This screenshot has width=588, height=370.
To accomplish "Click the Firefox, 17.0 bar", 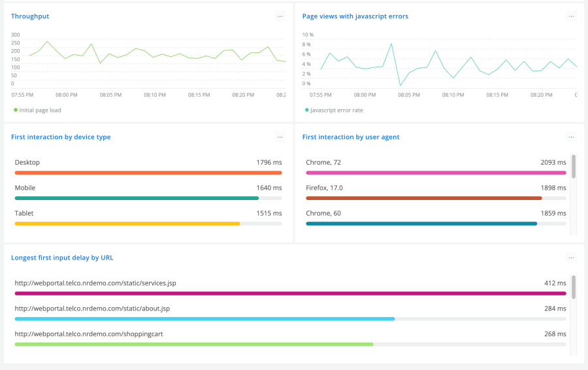I will point(423,198).
